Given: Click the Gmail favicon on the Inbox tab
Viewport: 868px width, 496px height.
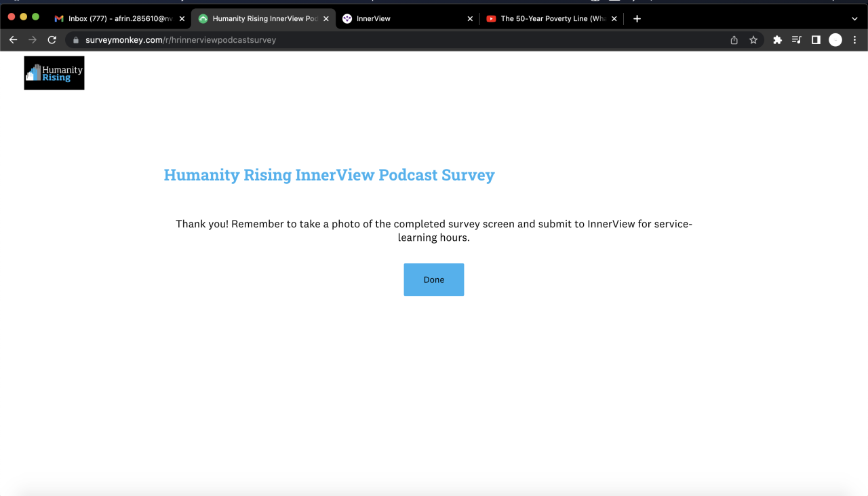Looking at the screenshot, I should click(59, 19).
